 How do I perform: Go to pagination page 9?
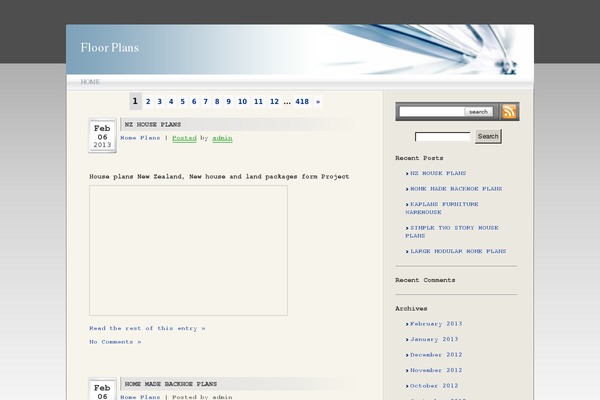pos(228,101)
